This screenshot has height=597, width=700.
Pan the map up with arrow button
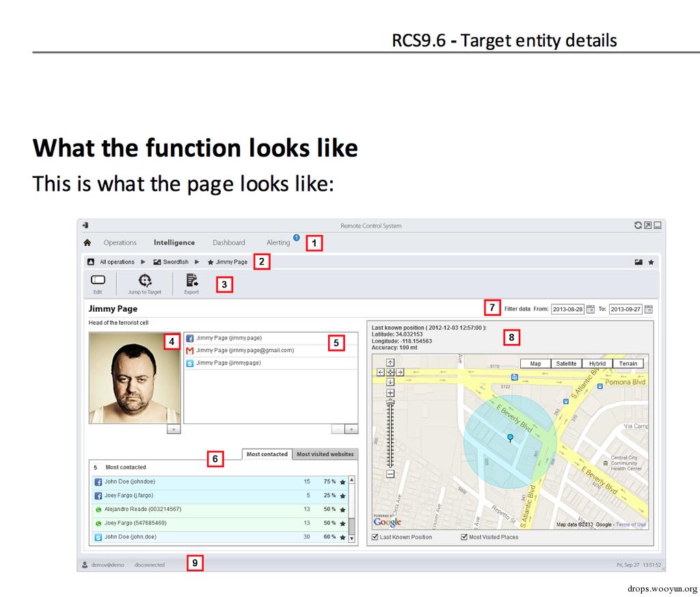coord(390,362)
